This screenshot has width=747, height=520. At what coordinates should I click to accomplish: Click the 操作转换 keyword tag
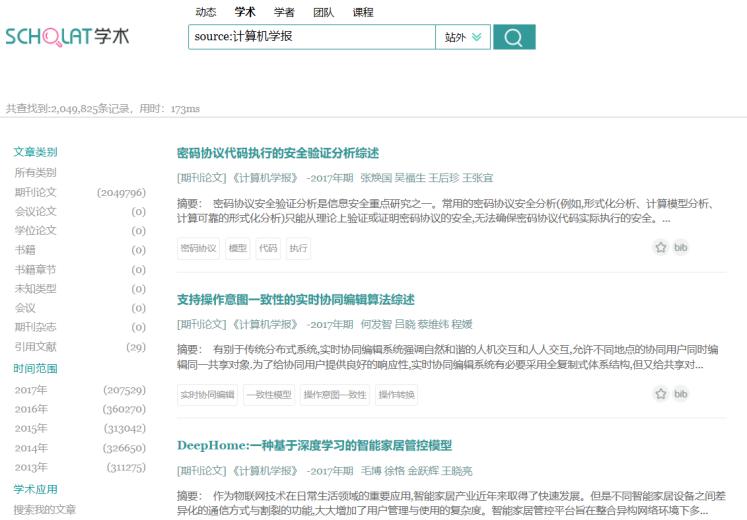[x=396, y=395]
